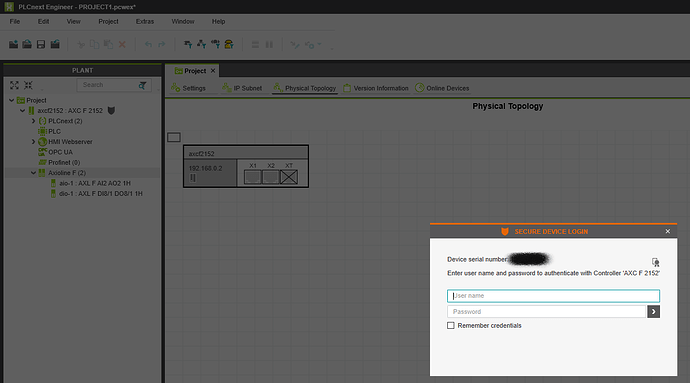This screenshot has width=690, height=383.
Task: Open the File menu
Action: coord(15,22)
